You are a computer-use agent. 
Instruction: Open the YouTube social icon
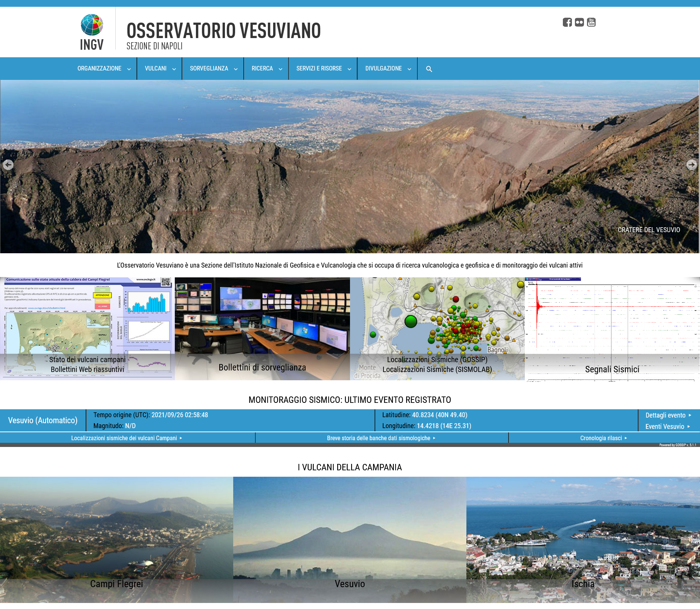[591, 22]
